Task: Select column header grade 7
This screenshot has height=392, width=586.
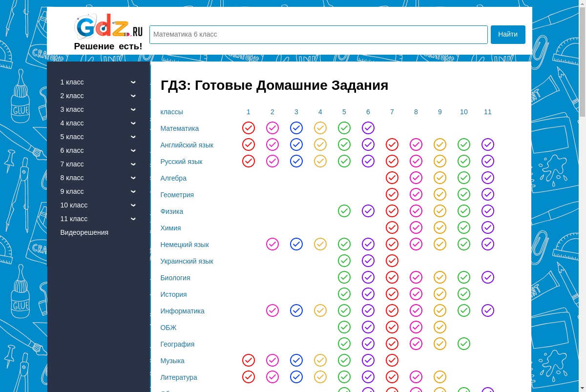Action: [x=392, y=112]
